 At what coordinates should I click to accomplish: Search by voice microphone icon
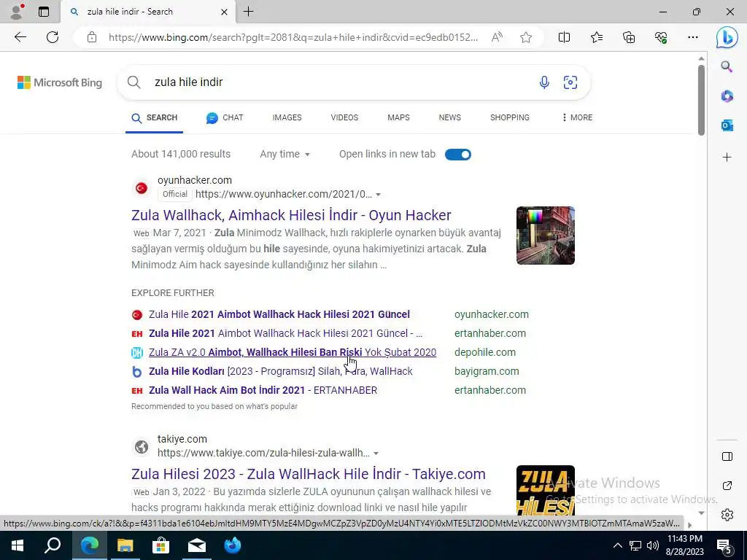pos(544,82)
